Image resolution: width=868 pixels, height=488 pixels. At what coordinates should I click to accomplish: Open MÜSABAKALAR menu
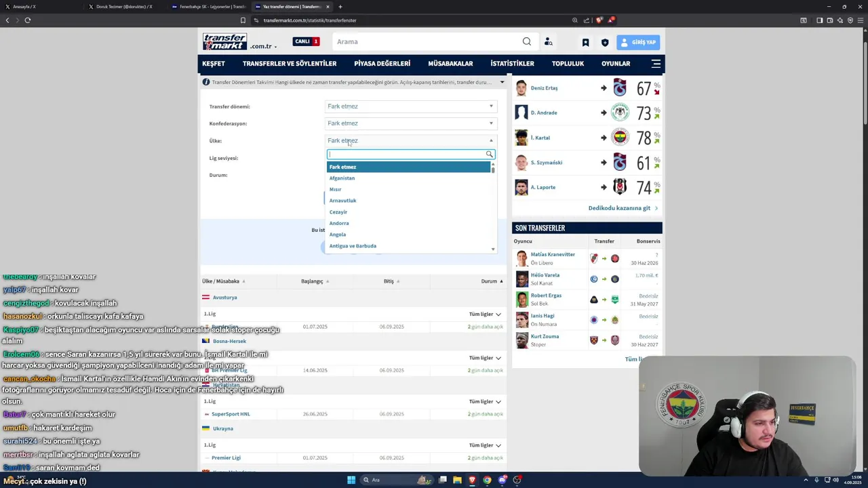pos(450,64)
